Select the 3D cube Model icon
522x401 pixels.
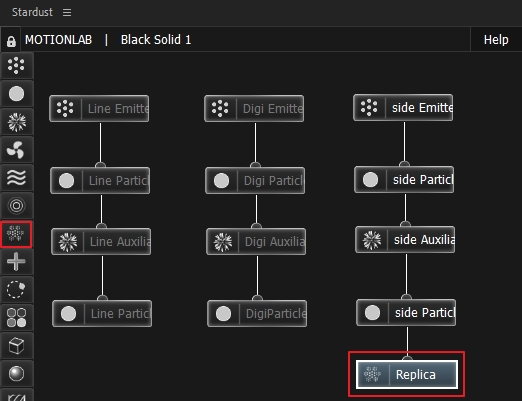pos(16,346)
